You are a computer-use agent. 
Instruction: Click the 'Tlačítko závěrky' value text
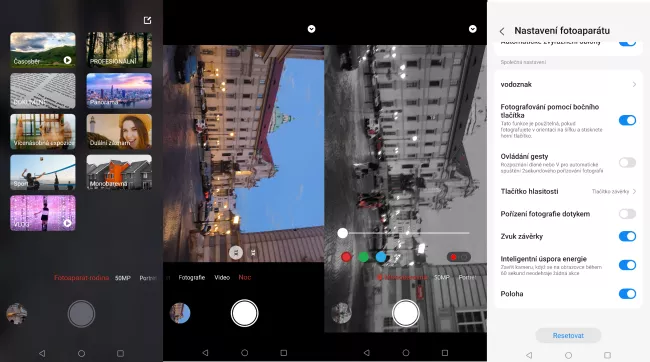(x=610, y=192)
